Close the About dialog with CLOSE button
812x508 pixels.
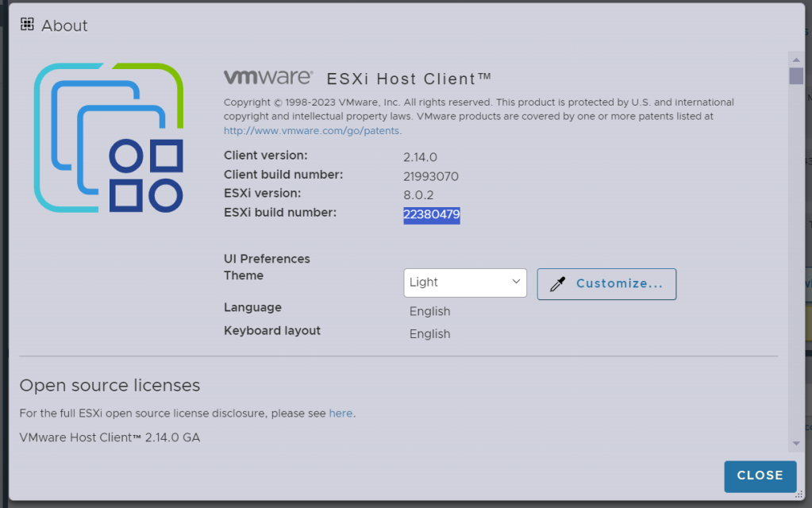click(x=759, y=475)
